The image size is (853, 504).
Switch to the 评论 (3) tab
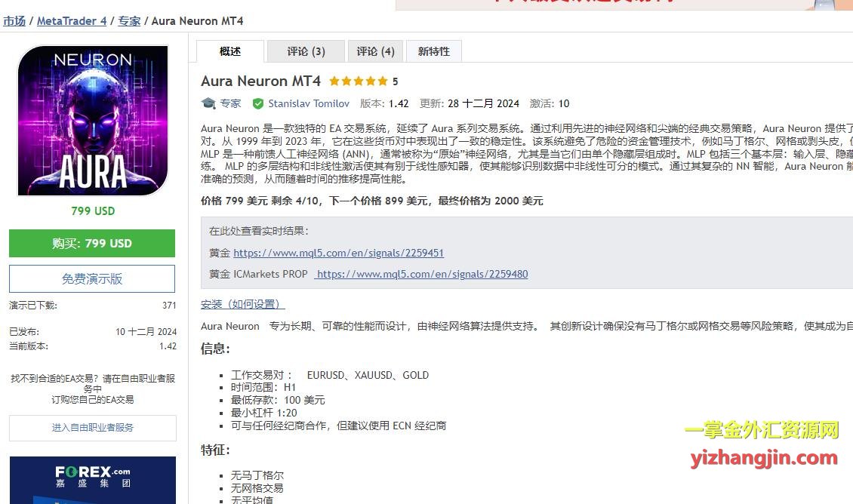pyautogui.click(x=306, y=51)
